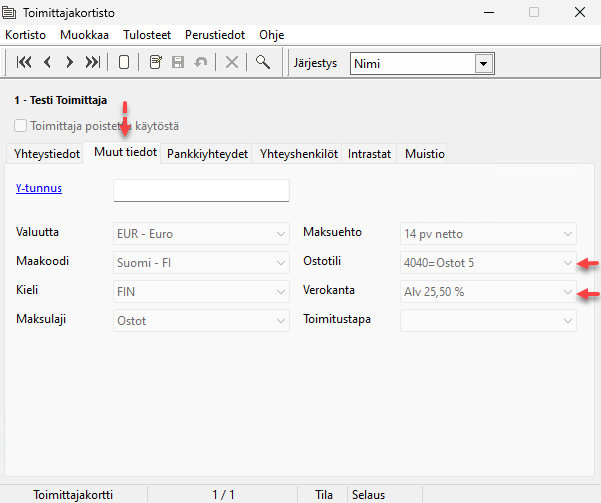
Task: Open the Järjestys Nimi dropdown
Action: pos(483,64)
